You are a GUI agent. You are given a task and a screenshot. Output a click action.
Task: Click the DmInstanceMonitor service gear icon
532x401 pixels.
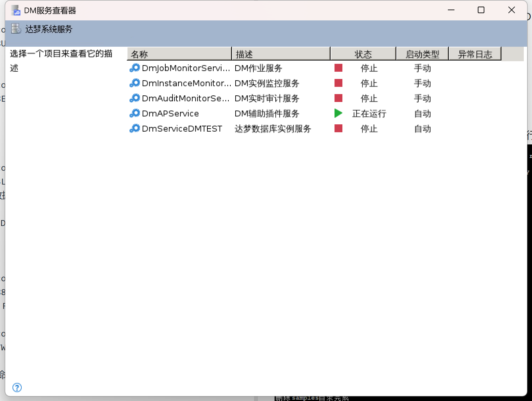[x=135, y=83]
